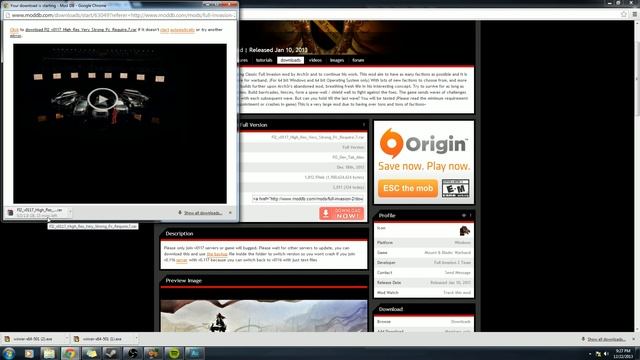The image size is (640, 360).
Task: Click the 'Browse' row in Download panel
Action: coord(424,322)
